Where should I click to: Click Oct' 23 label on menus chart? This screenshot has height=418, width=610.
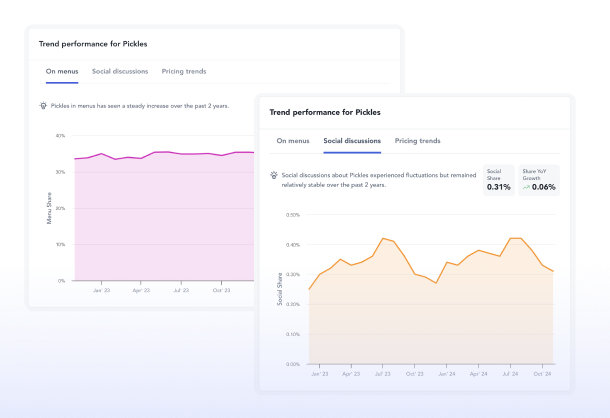tap(221, 290)
